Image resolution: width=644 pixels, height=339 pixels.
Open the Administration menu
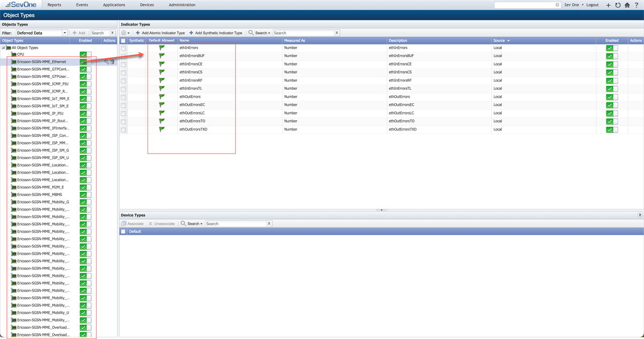coord(182,5)
